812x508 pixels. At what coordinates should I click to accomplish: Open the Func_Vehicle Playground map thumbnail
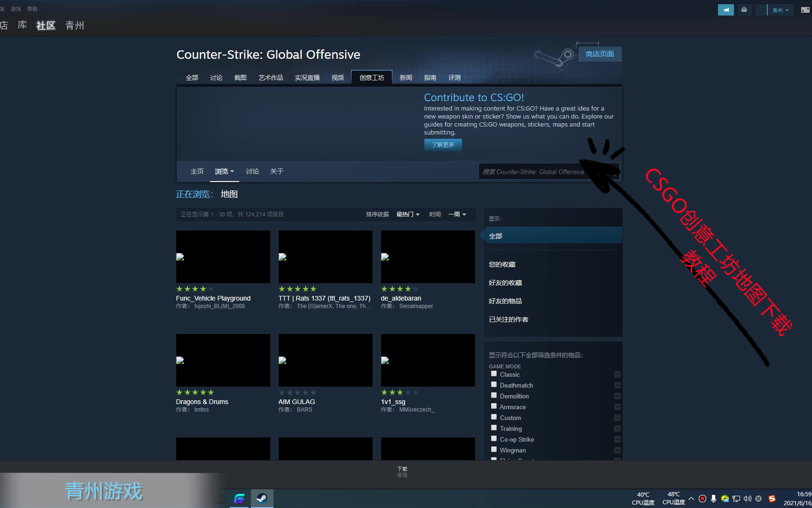pos(223,257)
